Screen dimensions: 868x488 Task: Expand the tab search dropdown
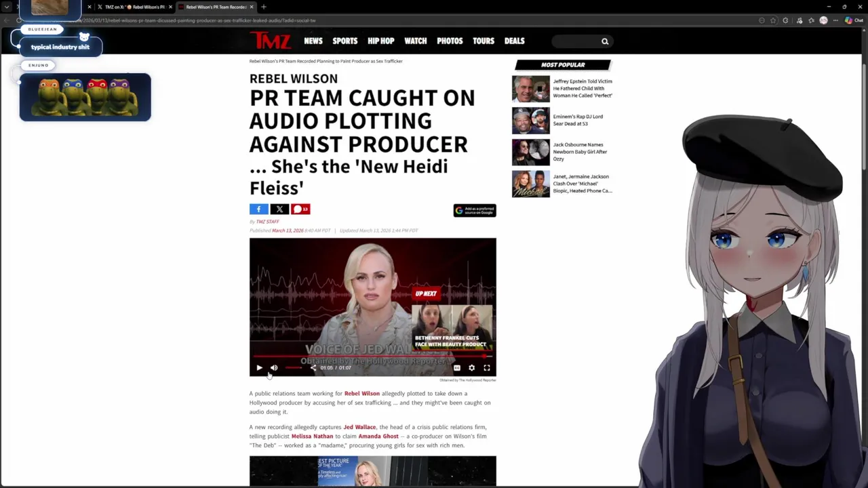(x=7, y=7)
